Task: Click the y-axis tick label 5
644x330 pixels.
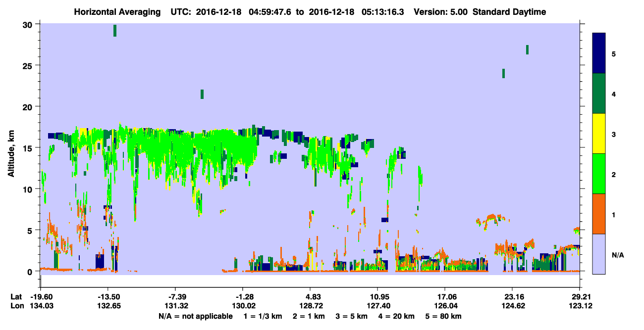Action: pos(31,230)
